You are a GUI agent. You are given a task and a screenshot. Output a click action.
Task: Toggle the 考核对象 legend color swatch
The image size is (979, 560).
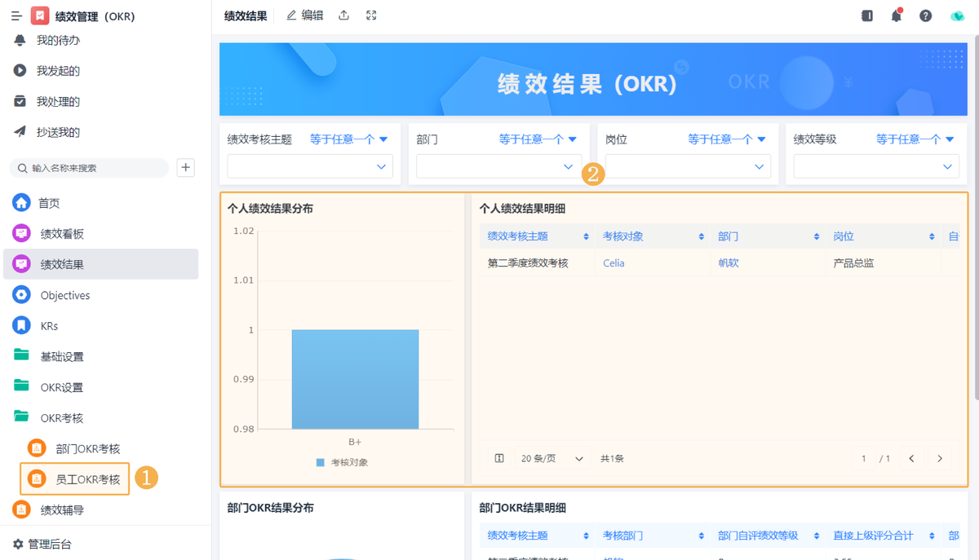click(x=321, y=462)
